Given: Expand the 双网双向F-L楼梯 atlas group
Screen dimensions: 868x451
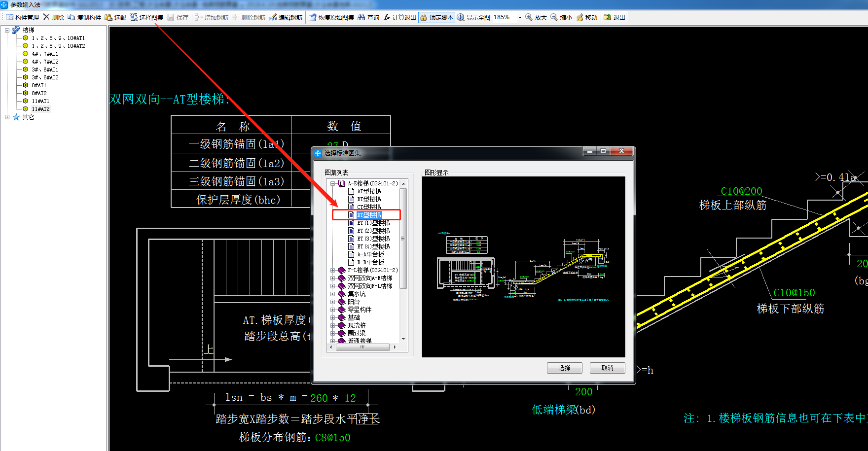Looking at the screenshot, I should (x=333, y=286).
